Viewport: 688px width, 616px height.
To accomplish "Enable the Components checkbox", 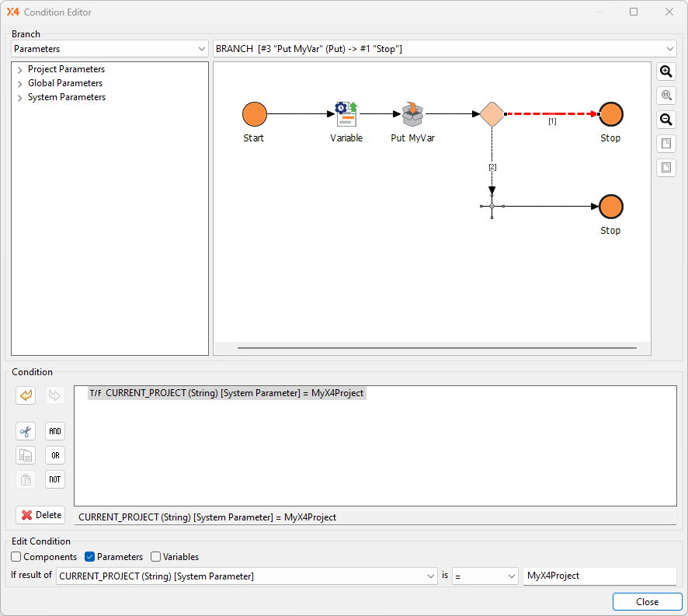I will [16, 557].
